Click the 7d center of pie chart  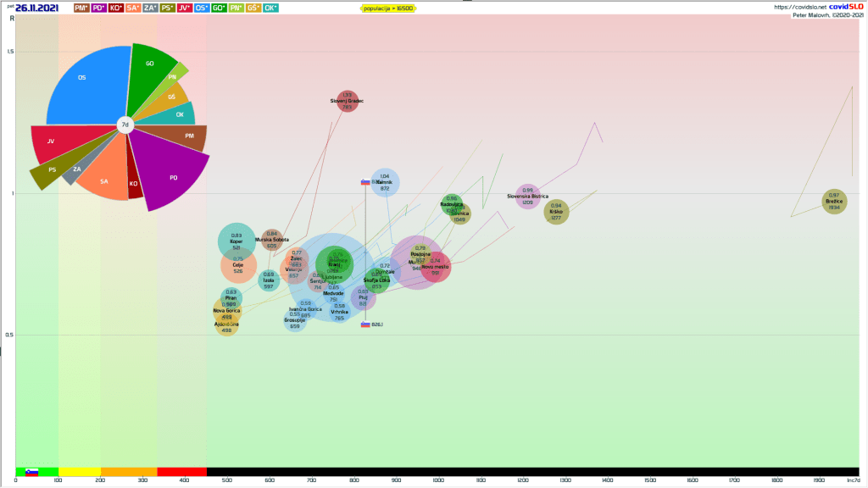click(125, 125)
